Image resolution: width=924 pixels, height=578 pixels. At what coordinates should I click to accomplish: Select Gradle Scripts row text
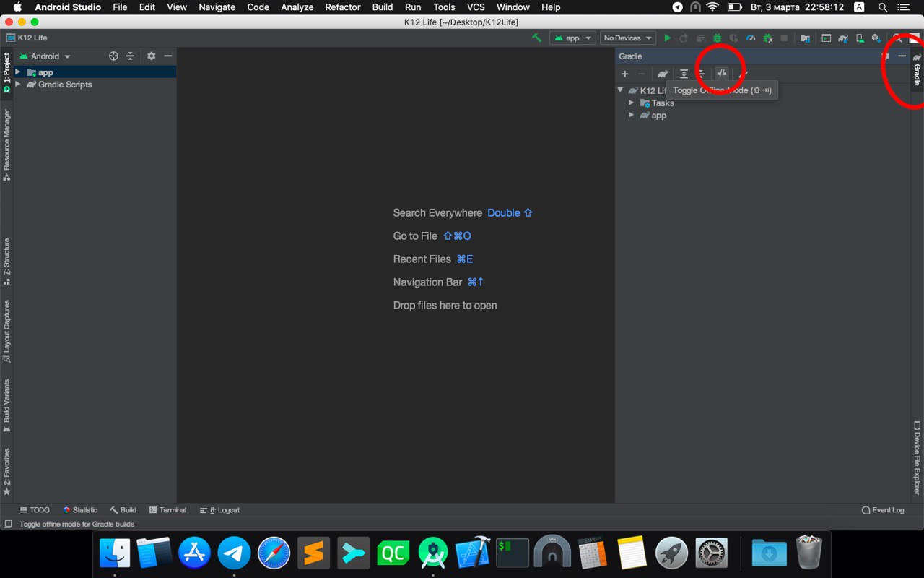(x=65, y=85)
